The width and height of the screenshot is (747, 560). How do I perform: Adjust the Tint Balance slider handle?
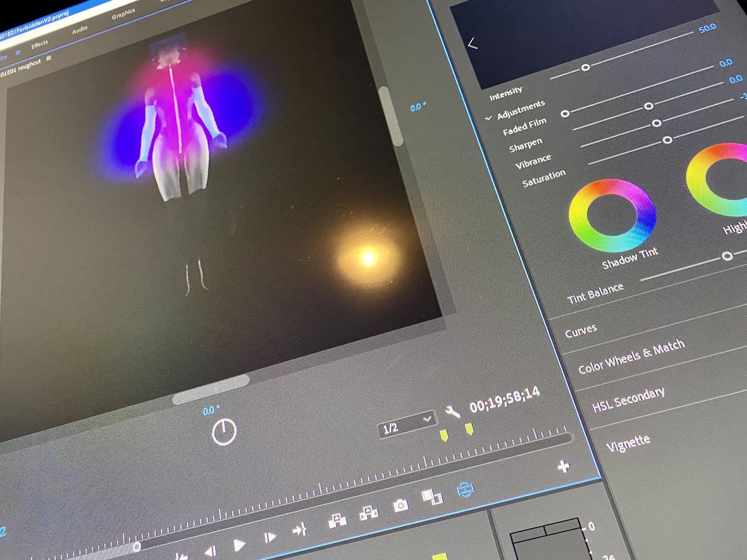[727, 256]
